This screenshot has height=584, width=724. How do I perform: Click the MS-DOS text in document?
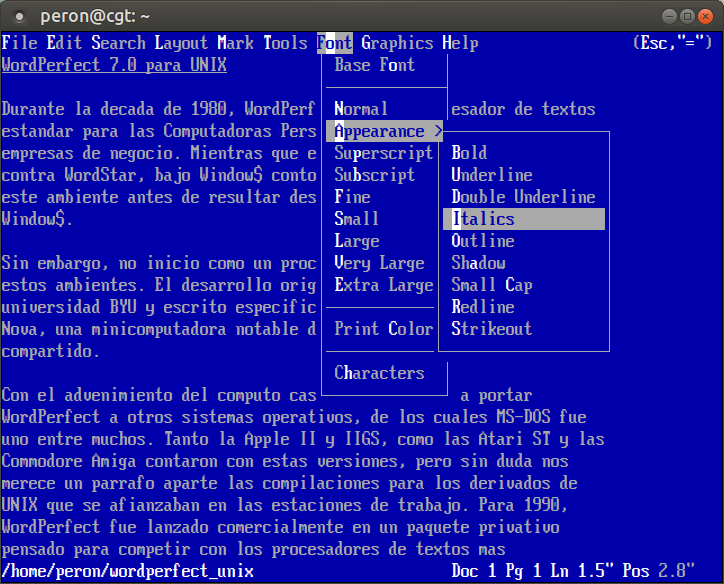point(523,417)
